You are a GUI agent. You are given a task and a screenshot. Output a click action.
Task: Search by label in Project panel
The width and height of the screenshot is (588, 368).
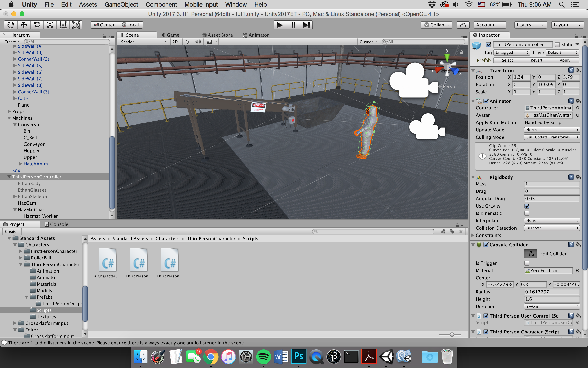pos(452,231)
